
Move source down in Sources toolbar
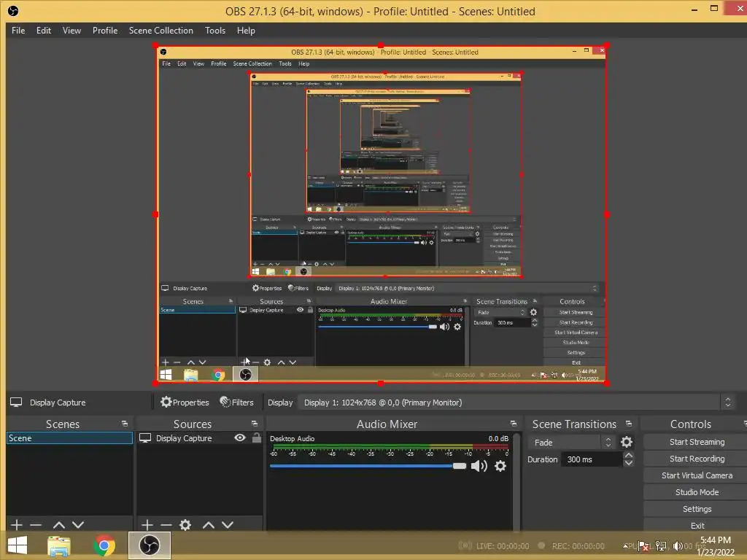(x=228, y=525)
